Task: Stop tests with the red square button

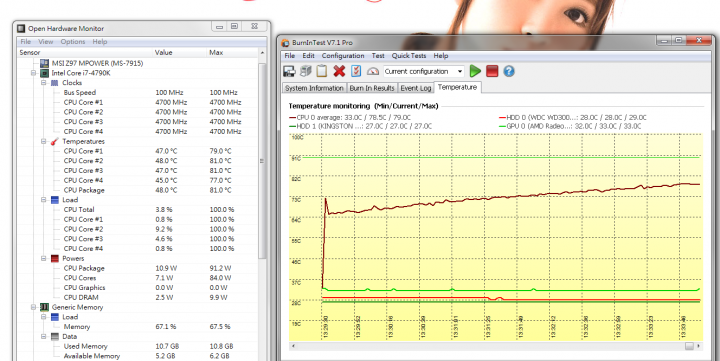Action: (492, 71)
